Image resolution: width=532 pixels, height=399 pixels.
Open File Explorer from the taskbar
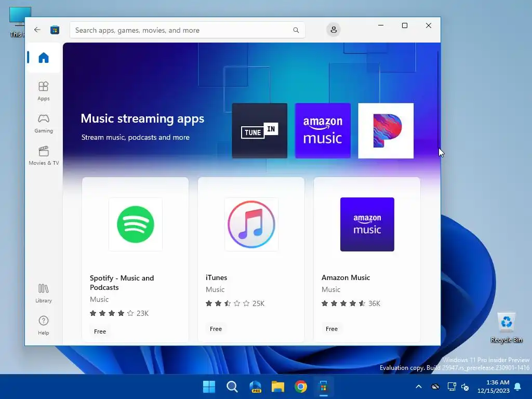pos(278,387)
